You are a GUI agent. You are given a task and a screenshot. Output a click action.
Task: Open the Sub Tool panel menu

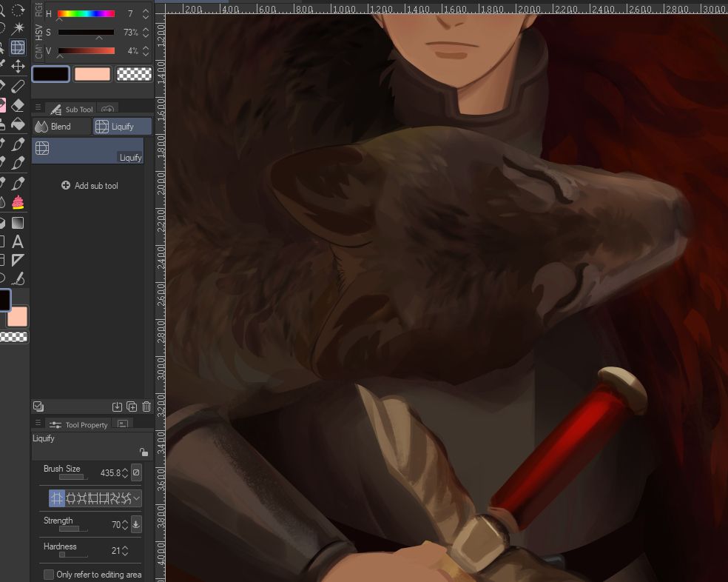pyautogui.click(x=38, y=108)
